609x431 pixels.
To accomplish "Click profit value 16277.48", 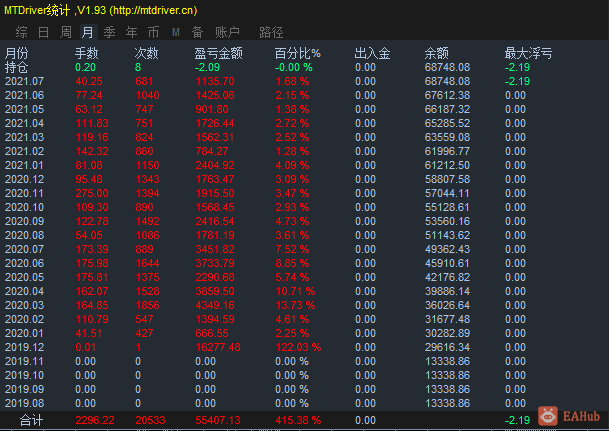I will 218,347.
